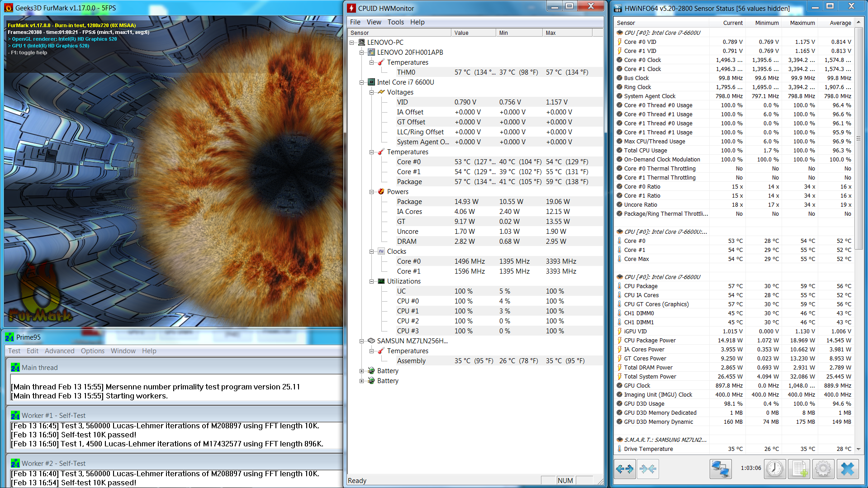Click HWiNFO Minimum column header
The height and width of the screenshot is (488, 868).
[x=763, y=23]
